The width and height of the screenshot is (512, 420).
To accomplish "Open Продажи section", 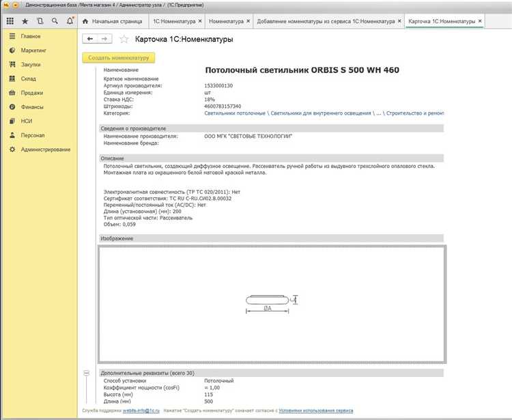I will pos(32,93).
